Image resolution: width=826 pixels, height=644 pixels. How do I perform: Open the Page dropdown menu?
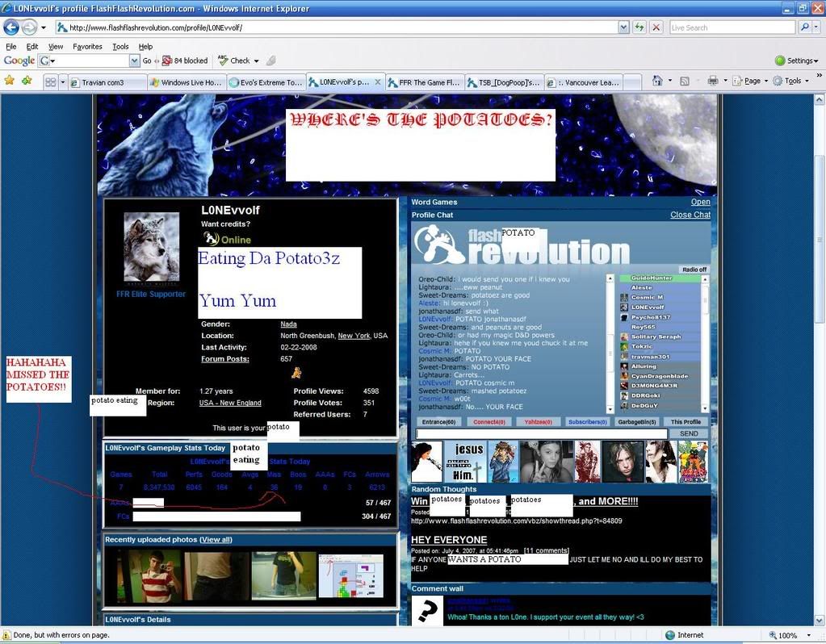click(755, 81)
